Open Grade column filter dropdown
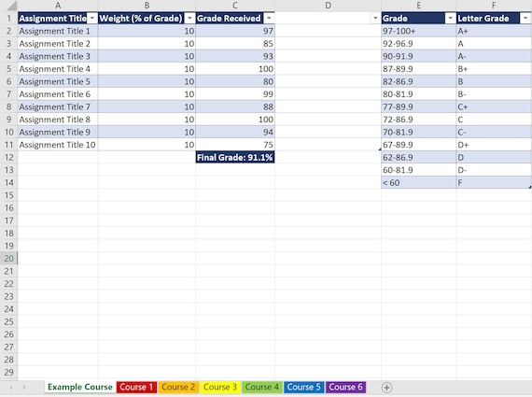Screen dimensions: 532x397 point(451,19)
